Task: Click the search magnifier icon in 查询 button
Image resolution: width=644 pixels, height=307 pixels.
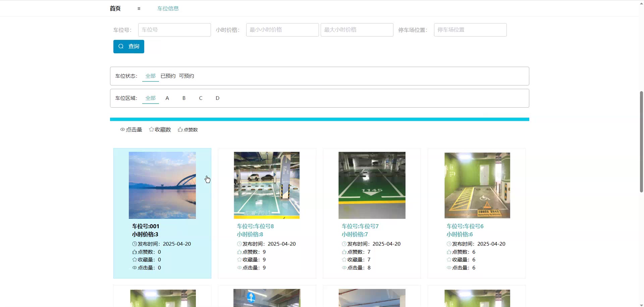Action: pos(121,46)
